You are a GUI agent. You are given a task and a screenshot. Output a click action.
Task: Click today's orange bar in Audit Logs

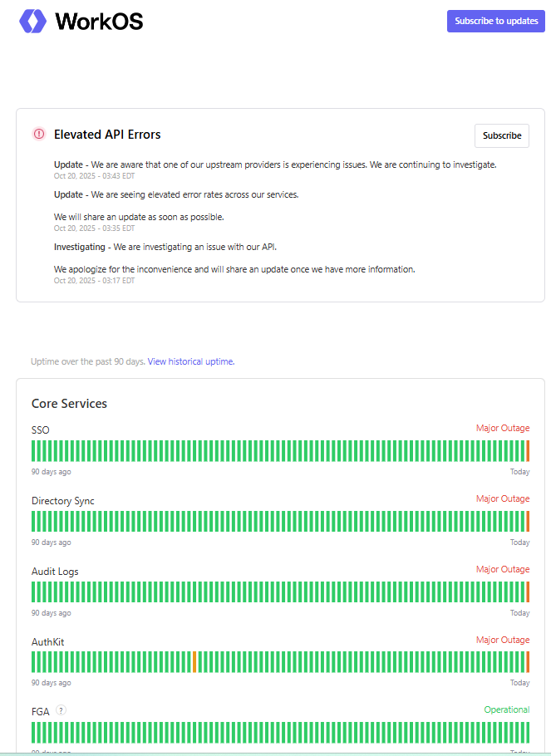528,592
